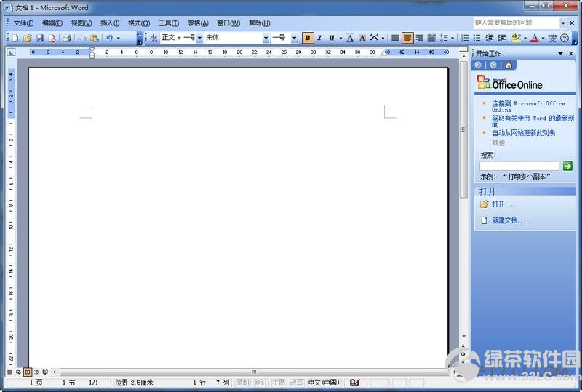The width and height of the screenshot is (582, 392).
Task: Click the 打开... link in task pane
Action: coord(502,204)
